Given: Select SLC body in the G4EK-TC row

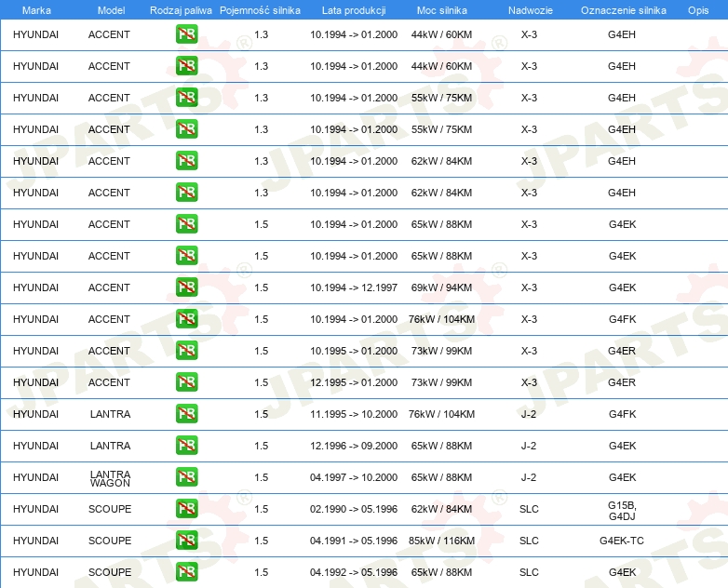Looking at the screenshot, I should coord(529,541).
